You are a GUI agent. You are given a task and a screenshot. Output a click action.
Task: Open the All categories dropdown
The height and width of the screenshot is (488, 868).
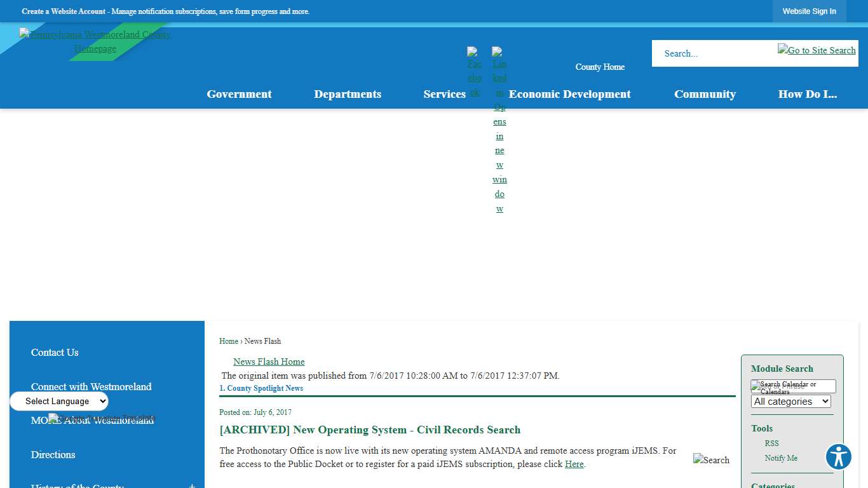click(x=790, y=402)
